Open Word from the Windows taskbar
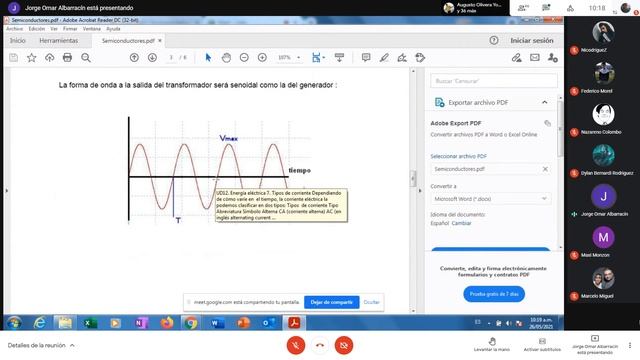Image resolution: width=640 pixels, height=360 pixels. pyautogui.click(x=217, y=323)
